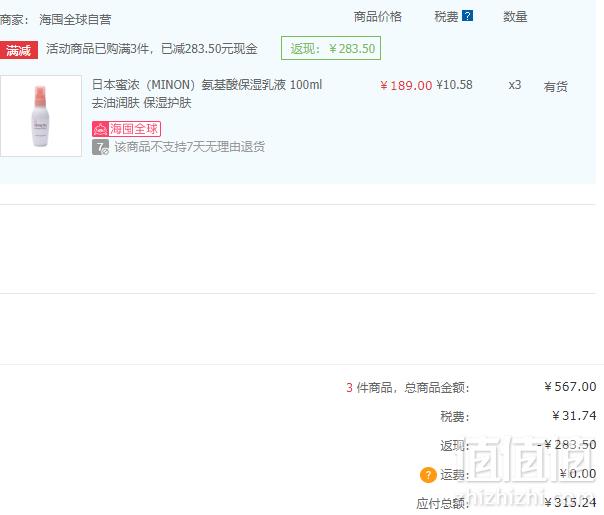Click the 数量 column header
The image size is (604, 515).
[515, 17]
